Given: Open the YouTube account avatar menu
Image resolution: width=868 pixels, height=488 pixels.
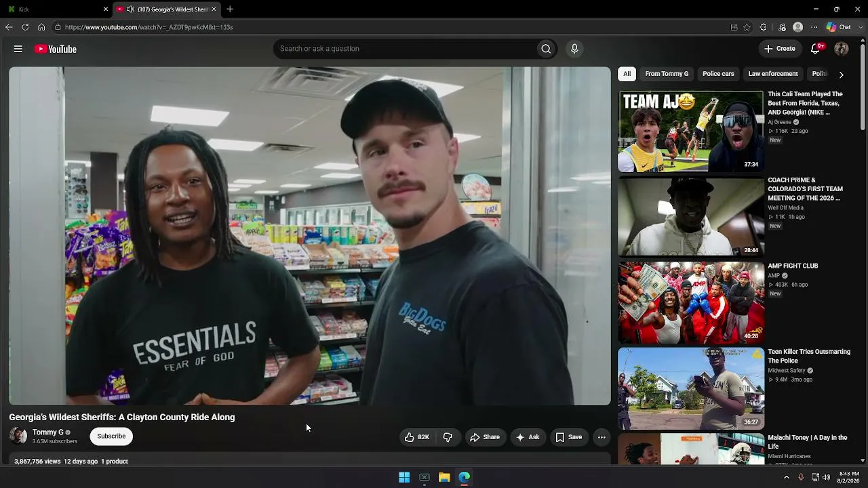Looking at the screenshot, I should coord(842,49).
